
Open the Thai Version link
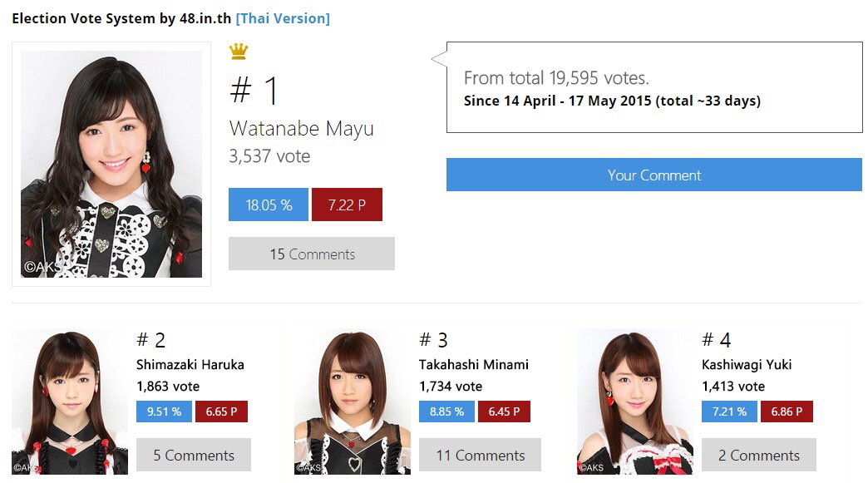[283, 18]
